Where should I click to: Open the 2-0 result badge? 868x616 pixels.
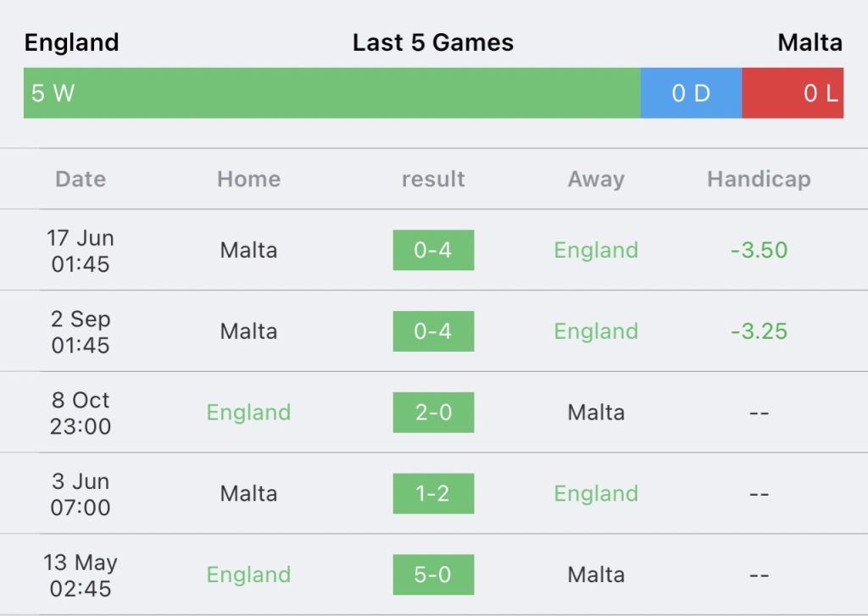433,413
